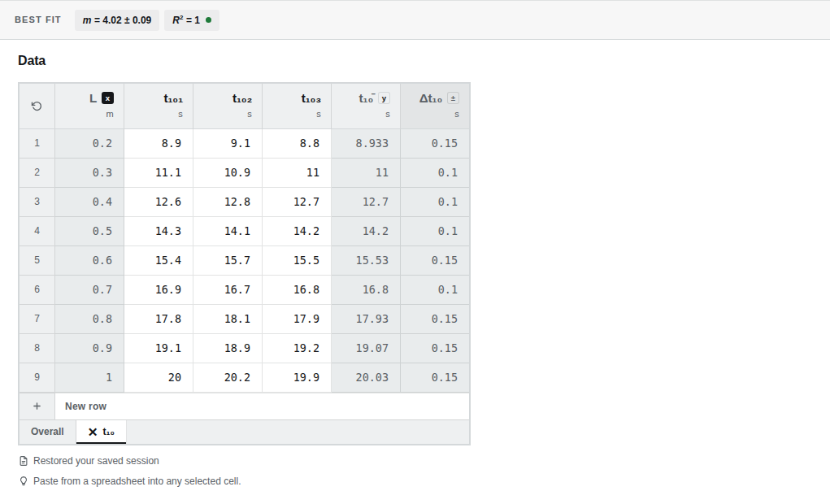Click the L cell with value 1
The height and width of the screenshot is (504, 830).
[89, 377]
